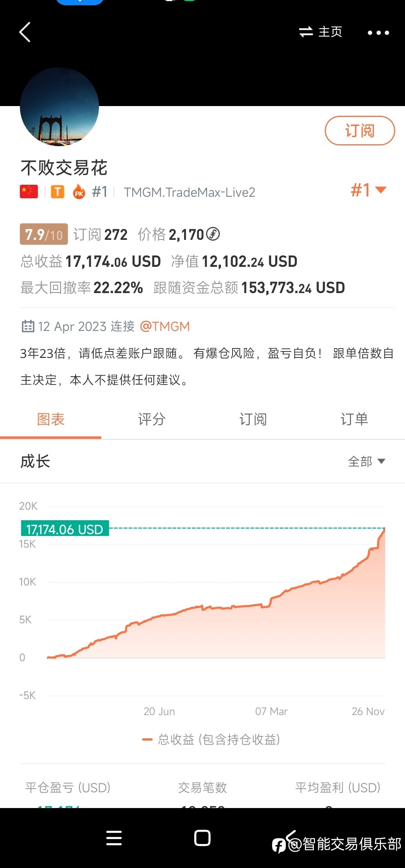Switch to the 订阅 tab

[253, 419]
